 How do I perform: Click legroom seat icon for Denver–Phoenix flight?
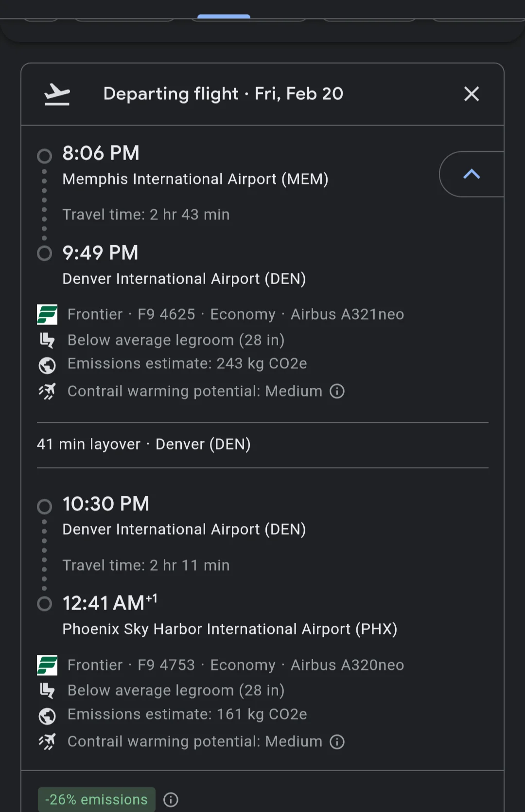(47, 690)
